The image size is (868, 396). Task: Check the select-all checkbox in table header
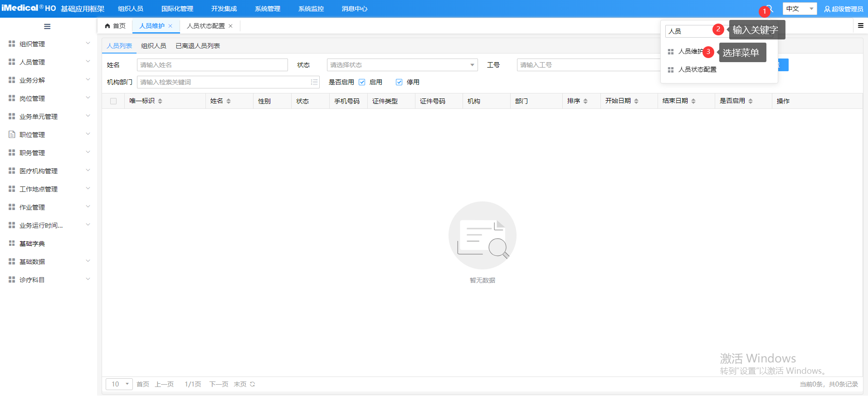[113, 101]
